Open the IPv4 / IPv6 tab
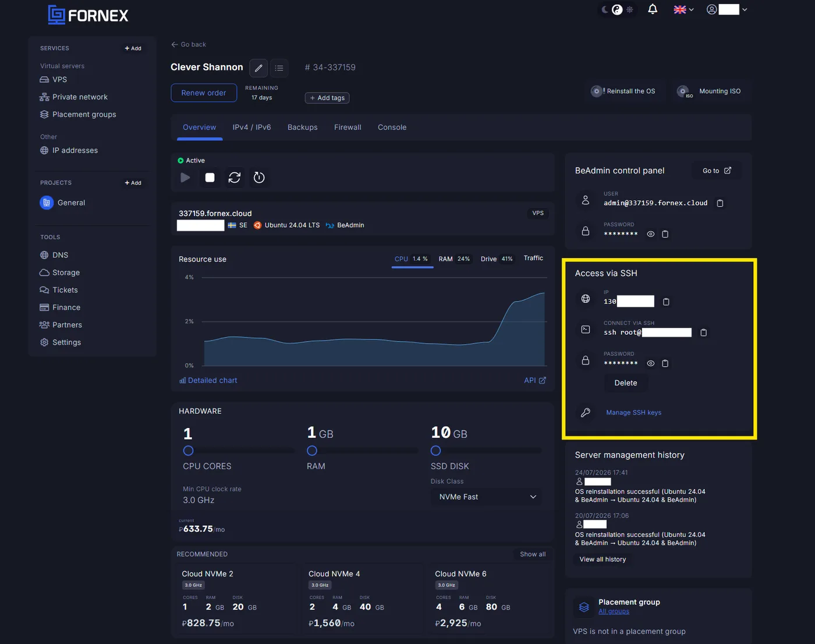Screen dimensions: 815x644 252,127
